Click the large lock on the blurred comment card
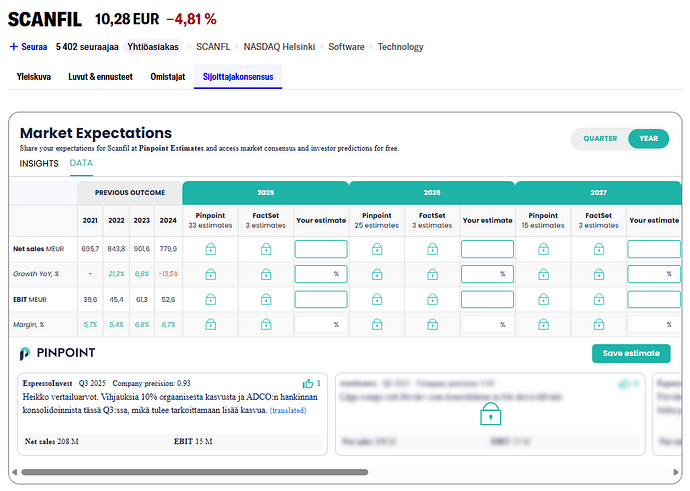Viewport: 690px width, 491px height. pyautogui.click(x=489, y=413)
